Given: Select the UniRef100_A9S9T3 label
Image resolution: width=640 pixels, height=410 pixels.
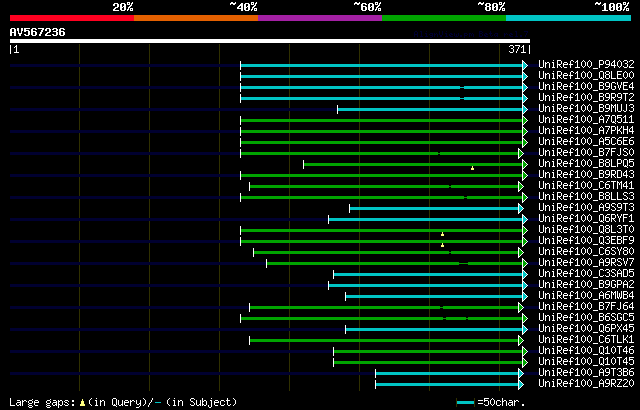Looking at the screenshot, I should tap(586, 208).
